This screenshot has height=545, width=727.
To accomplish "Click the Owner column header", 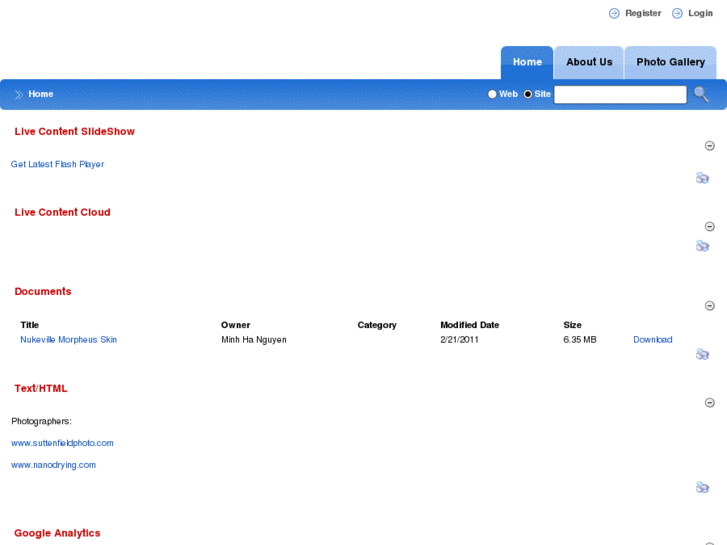I will pyautogui.click(x=236, y=325).
